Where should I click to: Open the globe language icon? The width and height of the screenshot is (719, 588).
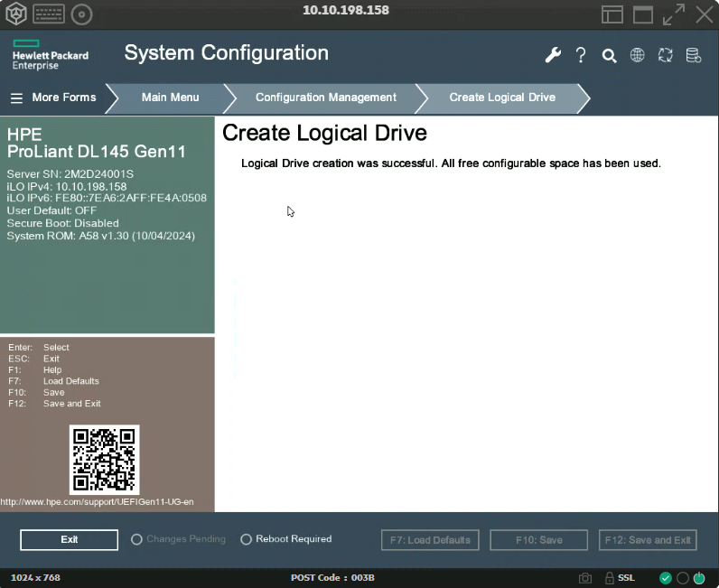(637, 55)
